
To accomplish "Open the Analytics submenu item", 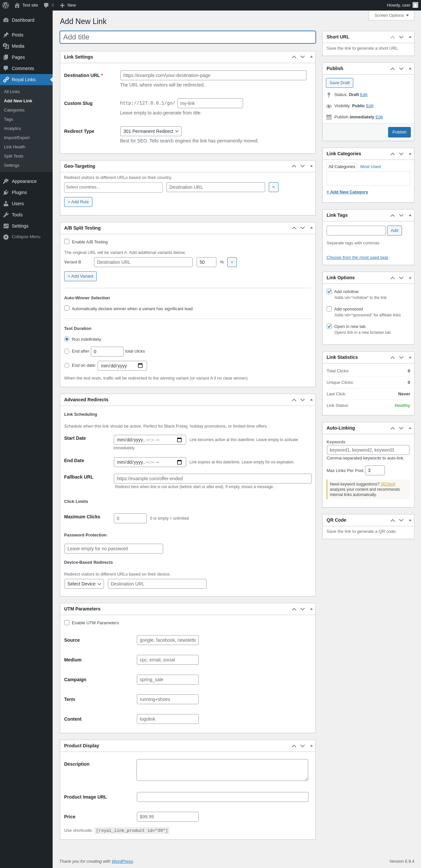I will coord(12,129).
